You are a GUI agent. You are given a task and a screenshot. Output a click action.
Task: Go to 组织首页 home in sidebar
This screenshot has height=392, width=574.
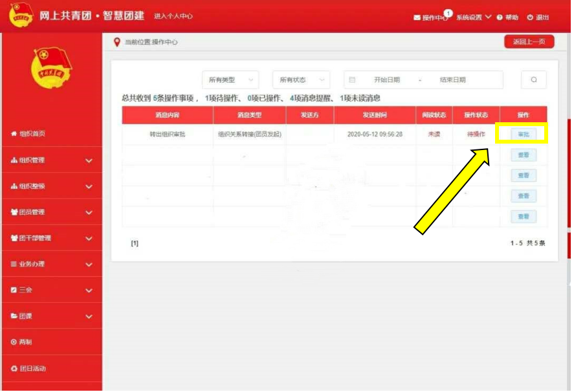(28, 134)
